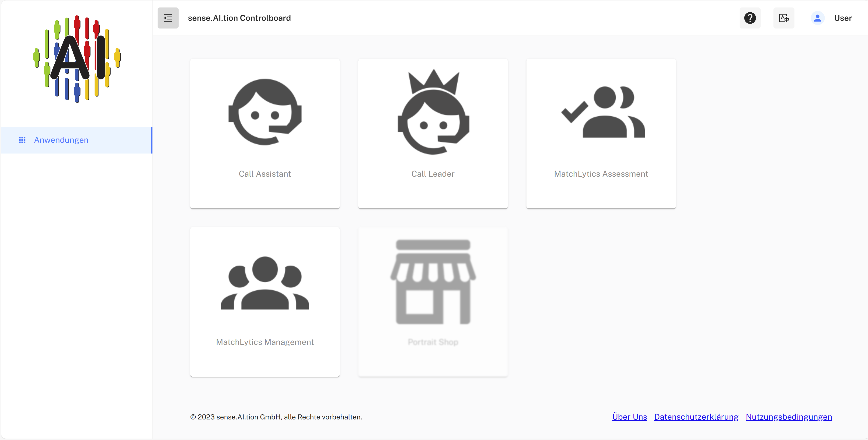This screenshot has width=868, height=440.
Task: Click the MatchLytics Assessment label
Action: click(x=601, y=174)
